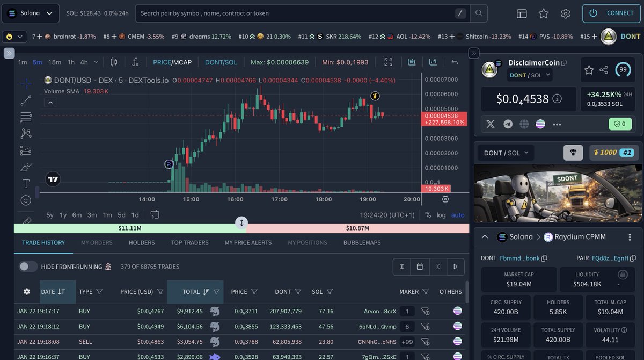Click the green $11.11M buy volume bar
This screenshot has height=360, width=644.
pyautogui.click(x=130, y=228)
